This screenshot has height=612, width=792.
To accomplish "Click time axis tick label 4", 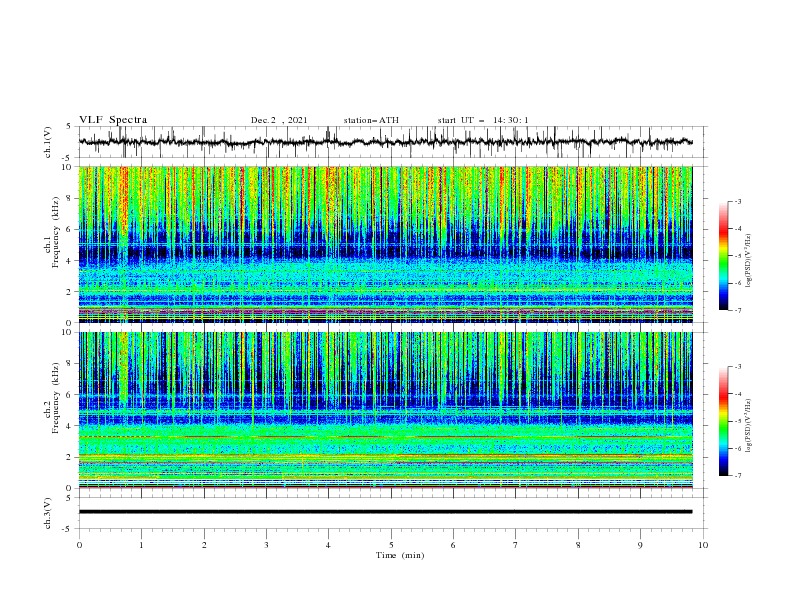I will pos(328,545).
